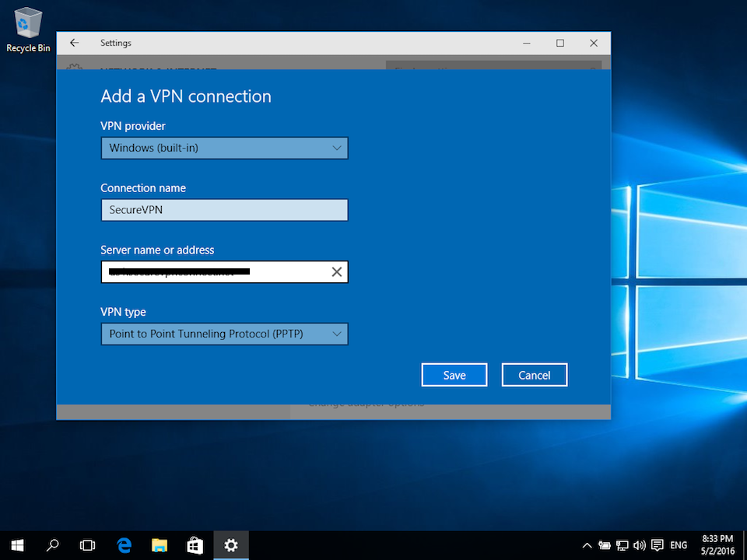Screen dimensions: 747x560
Task: Cancel adding the VPN connection
Action: pos(534,374)
